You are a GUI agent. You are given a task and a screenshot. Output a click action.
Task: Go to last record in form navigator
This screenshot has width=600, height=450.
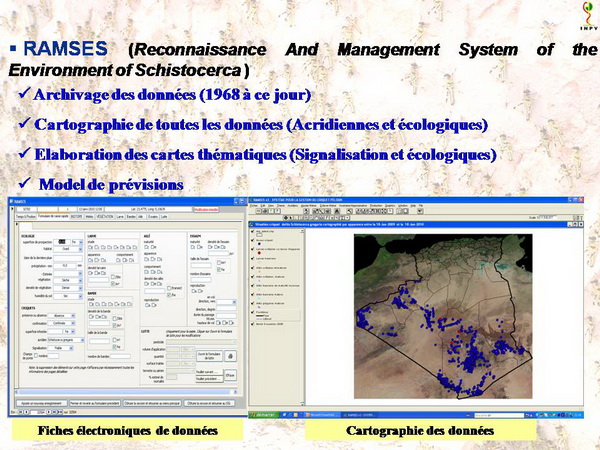55,412
